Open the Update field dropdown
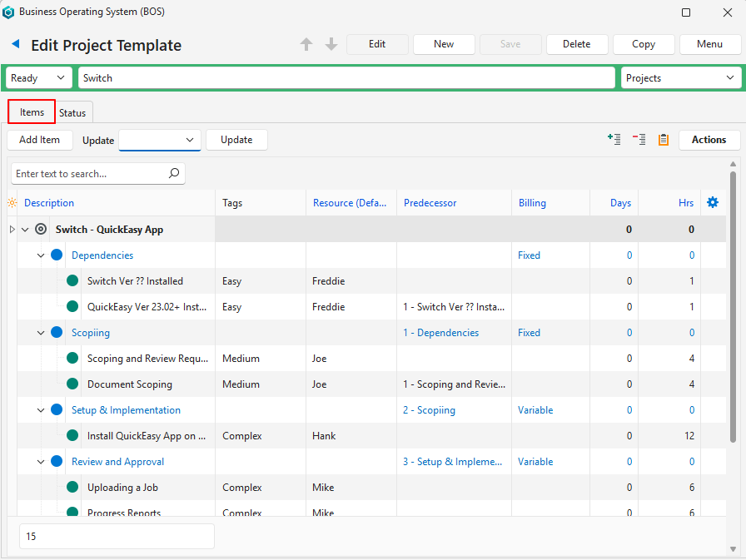This screenshot has width=746, height=560. tap(160, 140)
